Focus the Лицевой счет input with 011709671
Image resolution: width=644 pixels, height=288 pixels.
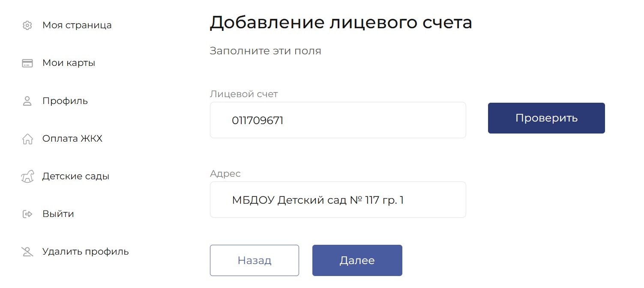[338, 120]
